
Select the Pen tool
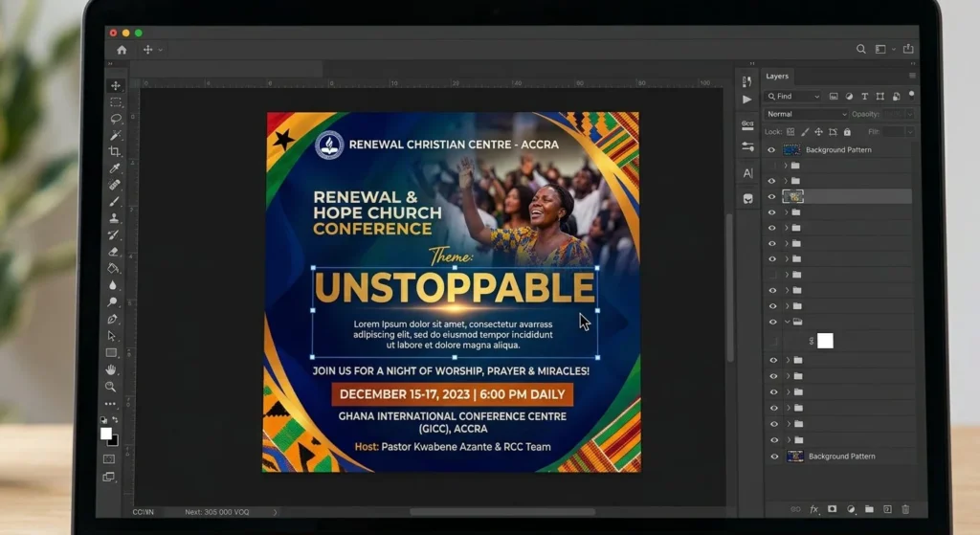[x=112, y=320]
